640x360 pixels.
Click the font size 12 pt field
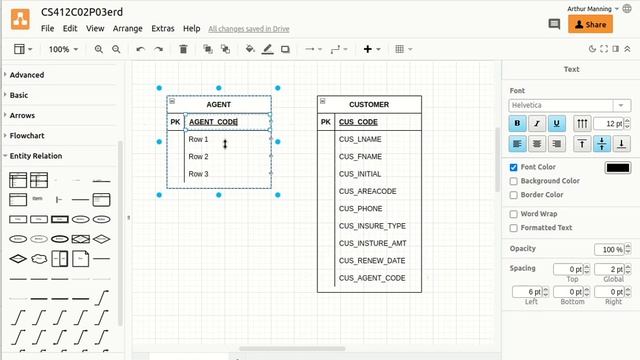click(x=609, y=123)
